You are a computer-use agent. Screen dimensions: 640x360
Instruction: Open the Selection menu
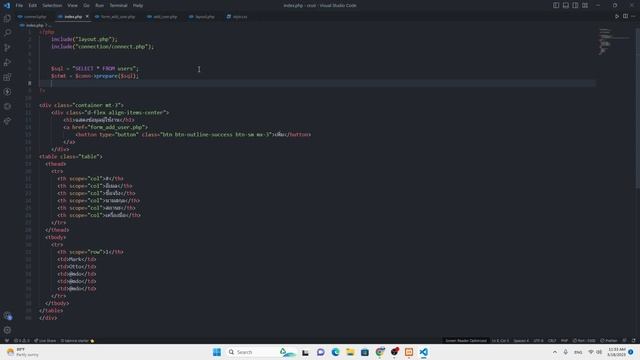click(52, 5)
